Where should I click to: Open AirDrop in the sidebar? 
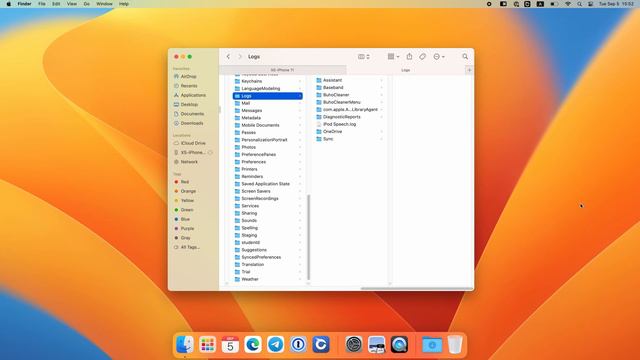188,77
